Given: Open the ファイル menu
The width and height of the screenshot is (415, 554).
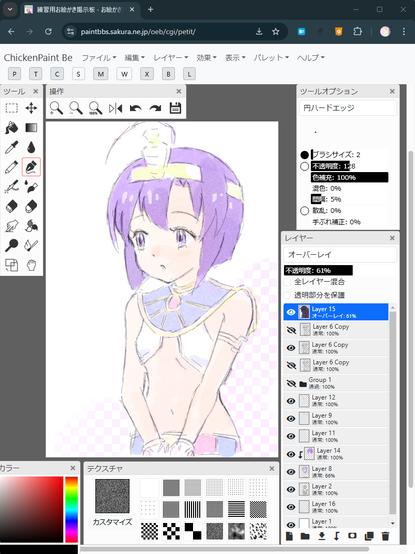Looking at the screenshot, I should coord(99,58).
